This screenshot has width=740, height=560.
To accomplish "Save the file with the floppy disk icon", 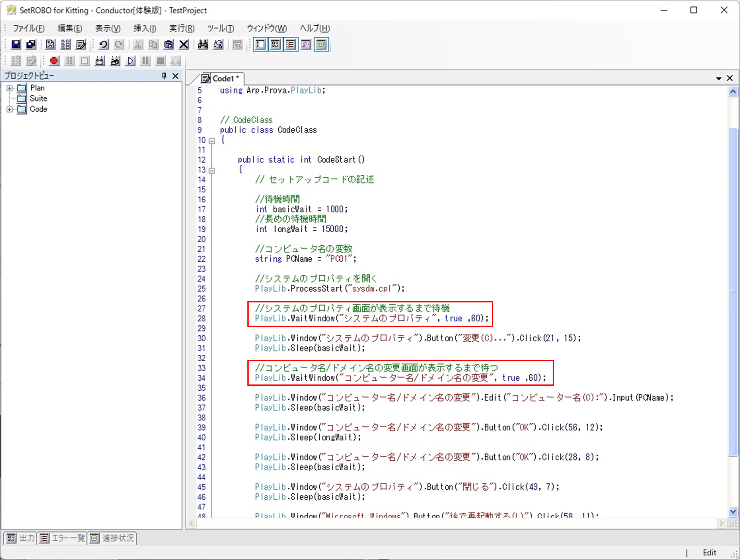I will (x=16, y=44).
